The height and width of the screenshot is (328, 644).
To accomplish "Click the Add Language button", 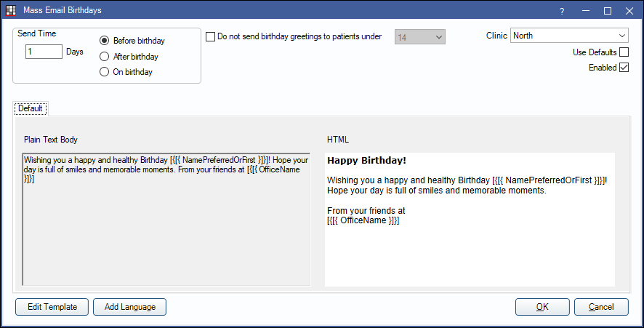I will [130, 307].
